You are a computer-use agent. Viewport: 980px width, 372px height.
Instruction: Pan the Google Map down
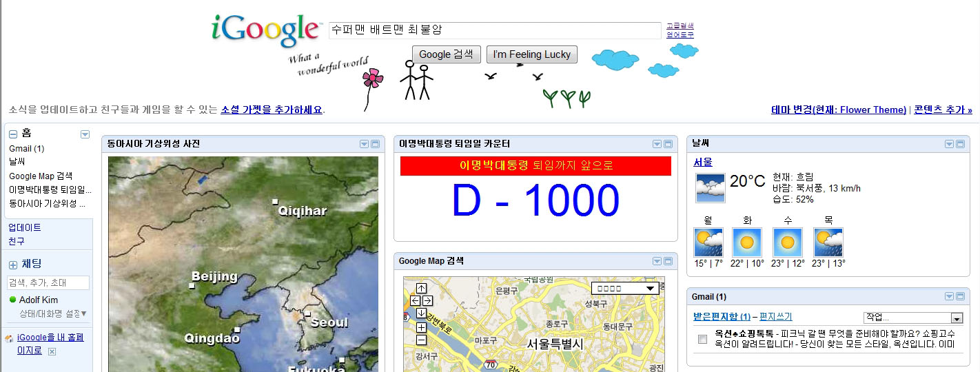pos(422,313)
